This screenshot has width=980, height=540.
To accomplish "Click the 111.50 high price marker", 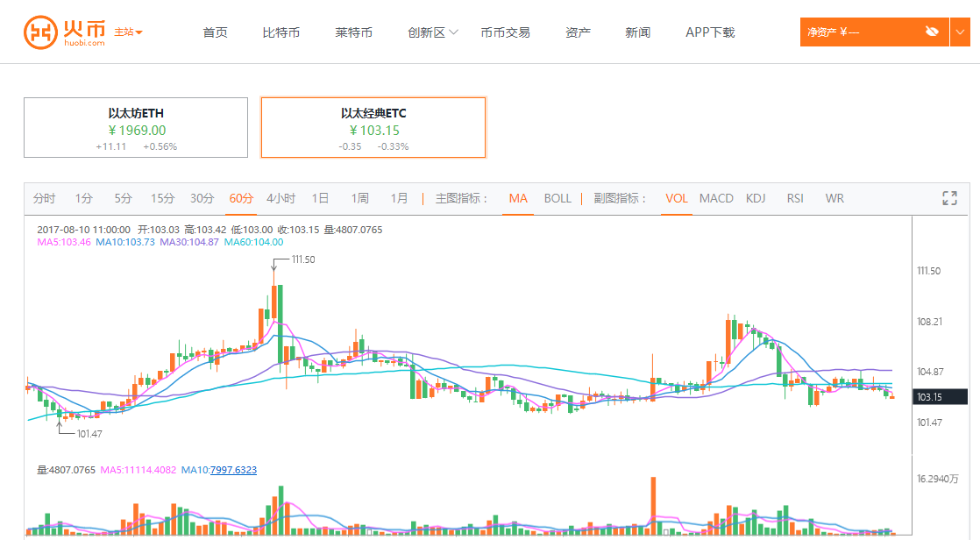I will pyautogui.click(x=303, y=259).
